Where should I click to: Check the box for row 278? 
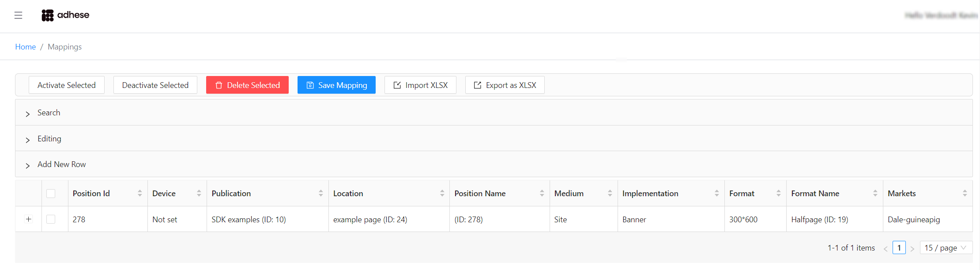[51, 219]
